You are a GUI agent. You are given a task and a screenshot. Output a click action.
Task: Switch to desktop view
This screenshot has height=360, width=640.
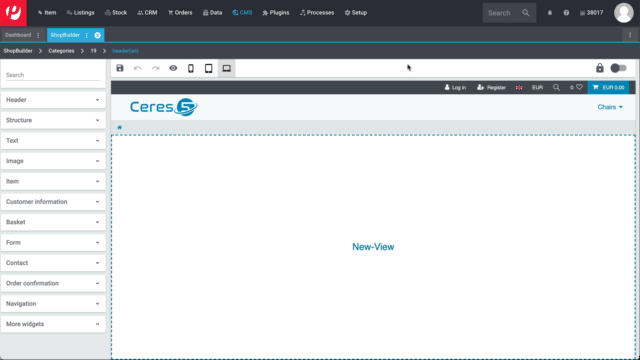click(227, 68)
